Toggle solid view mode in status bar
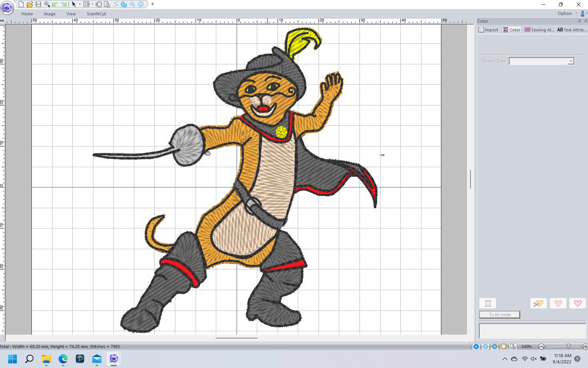Screen dimensions: 588x368 tap(476, 347)
